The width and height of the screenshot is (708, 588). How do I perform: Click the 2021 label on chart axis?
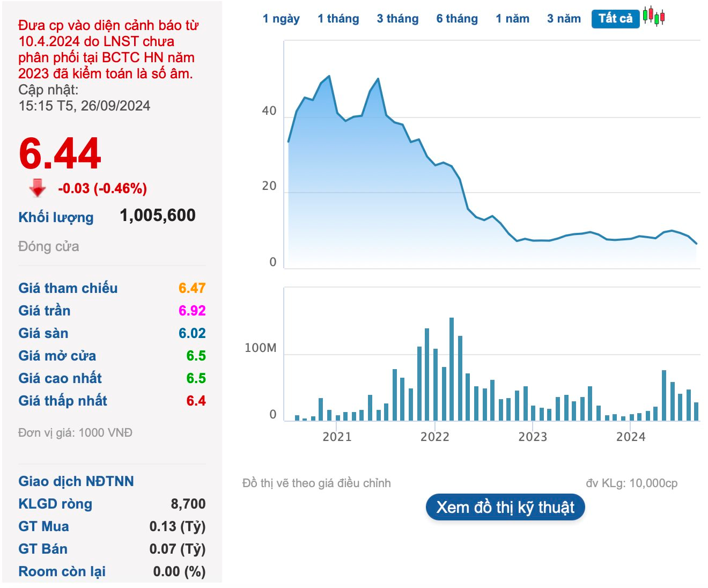coord(337,437)
